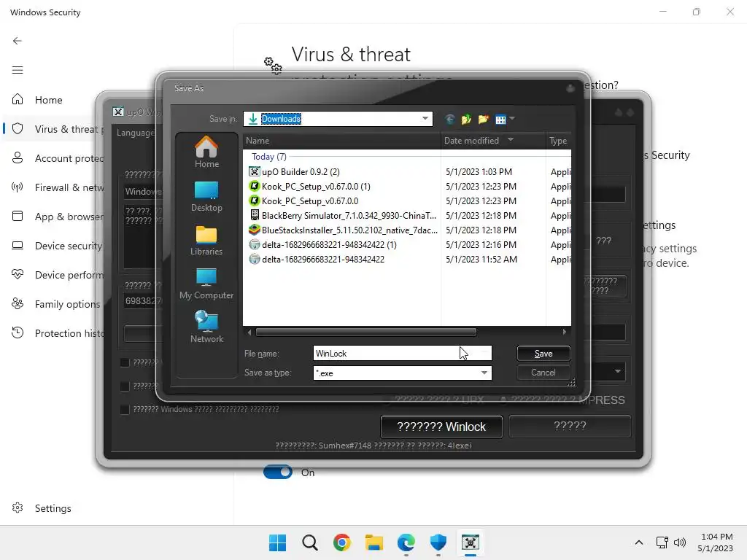This screenshot has width=747, height=560.
Task: Select Virus & threat protection in sidebar
Action: click(53, 128)
